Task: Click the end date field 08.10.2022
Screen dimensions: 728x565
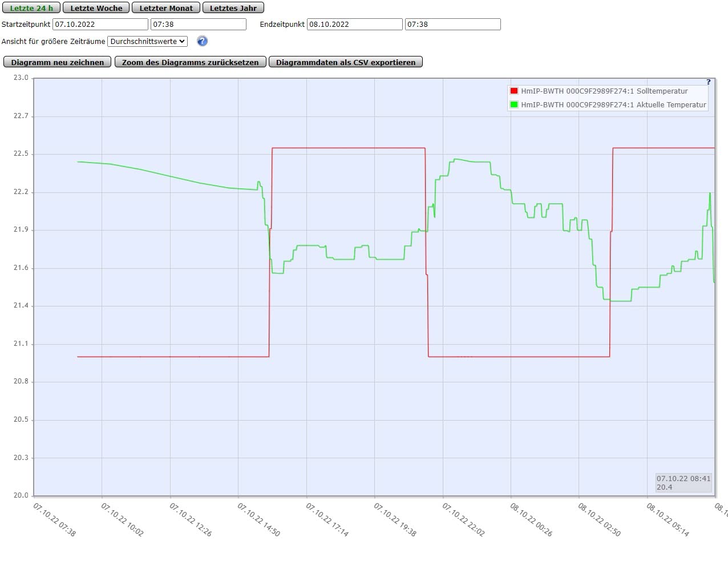Action: (355, 24)
